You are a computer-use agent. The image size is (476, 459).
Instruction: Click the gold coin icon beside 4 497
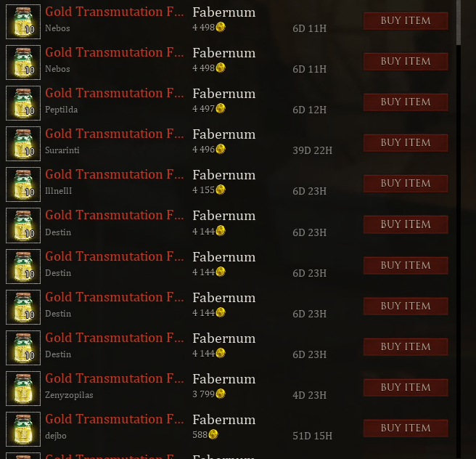(x=221, y=108)
